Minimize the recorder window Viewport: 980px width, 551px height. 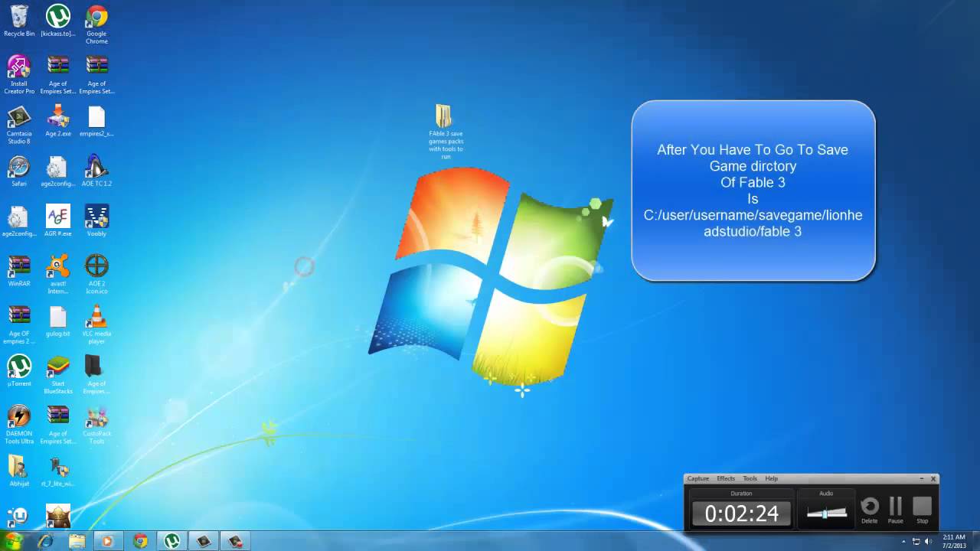click(x=922, y=478)
